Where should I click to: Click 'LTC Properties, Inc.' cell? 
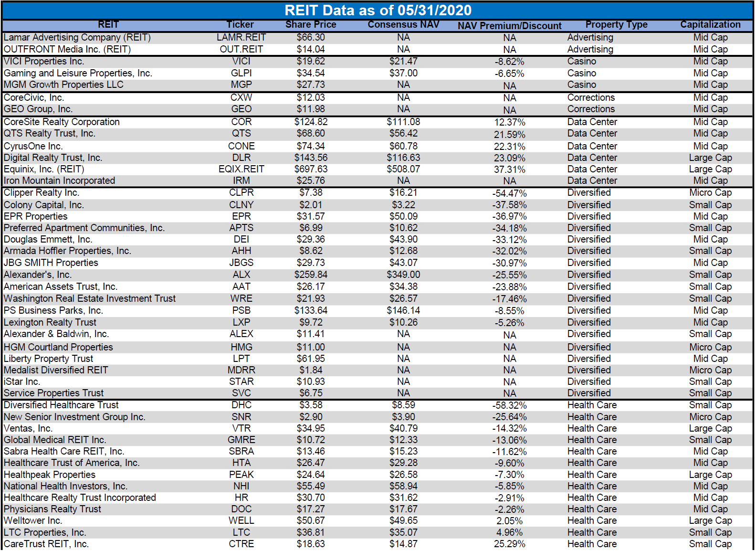pyautogui.click(x=45, y=532)
